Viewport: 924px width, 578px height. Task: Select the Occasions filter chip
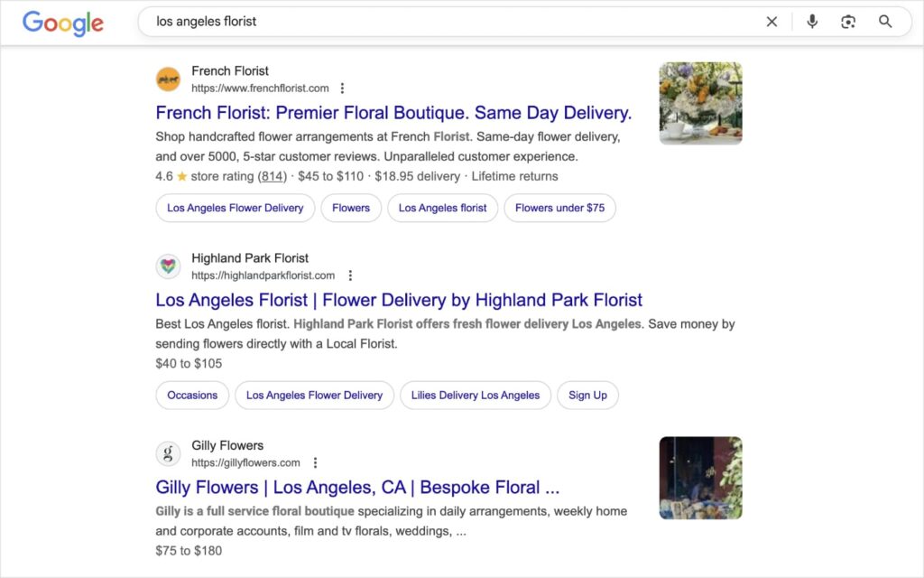pos(191,395)
